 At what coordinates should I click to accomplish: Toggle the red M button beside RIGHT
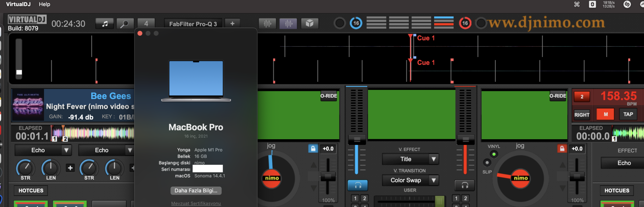605,114
